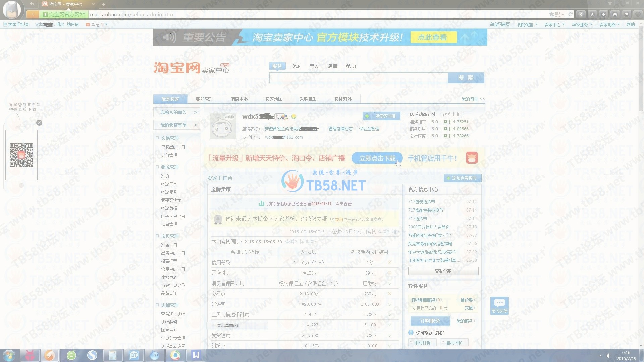This screenshot has width=644, height=362.
Task: Click 立即点击下载 banner button
Action: pos(377,158)
